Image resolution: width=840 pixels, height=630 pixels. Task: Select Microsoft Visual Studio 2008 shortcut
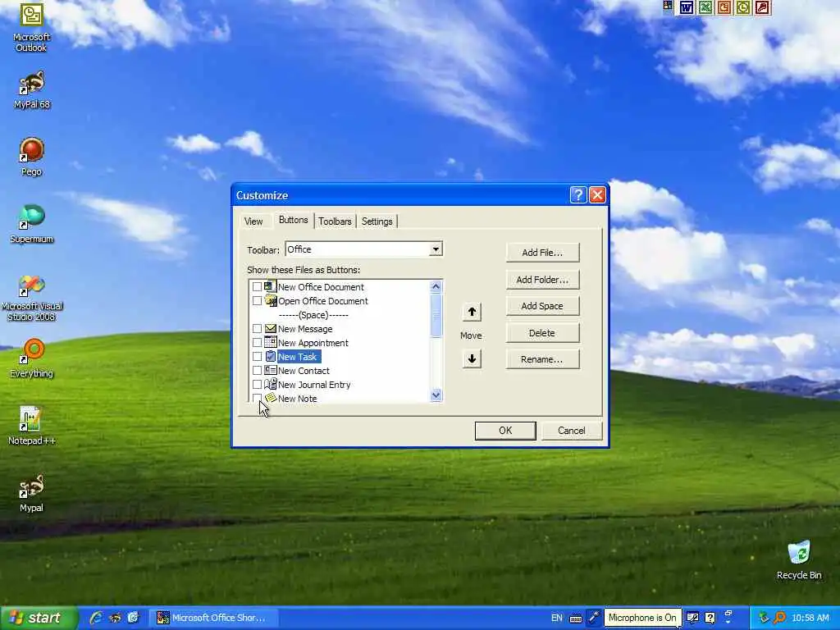point(32,298)
